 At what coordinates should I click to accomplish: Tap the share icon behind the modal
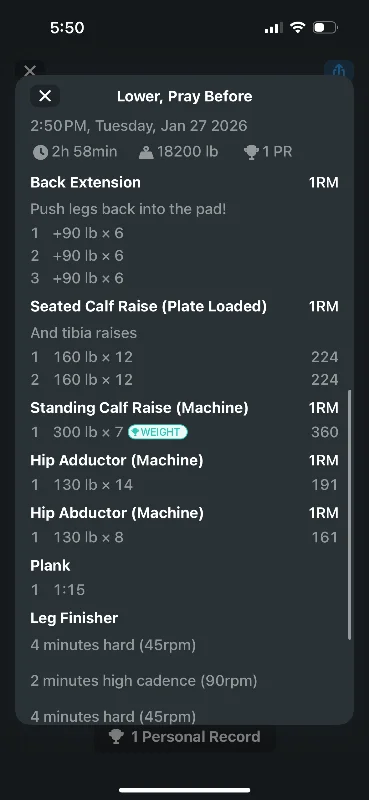point(339,69)
